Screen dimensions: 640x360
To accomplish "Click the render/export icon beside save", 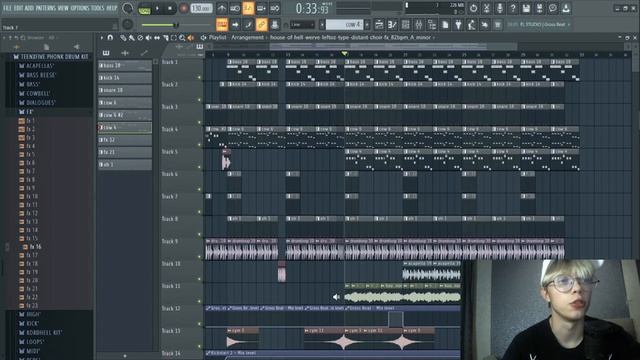I will point(539,8).
